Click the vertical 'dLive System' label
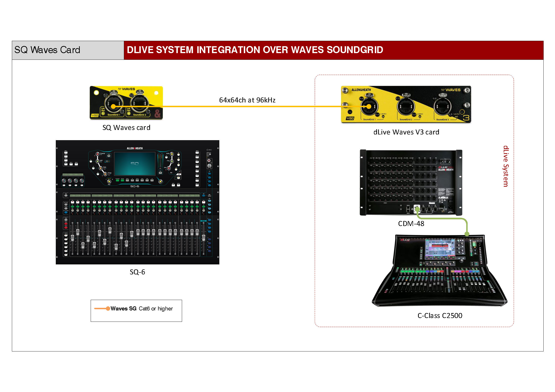Image resolution: width=555 pixels, height=392 pixels. 506,166
